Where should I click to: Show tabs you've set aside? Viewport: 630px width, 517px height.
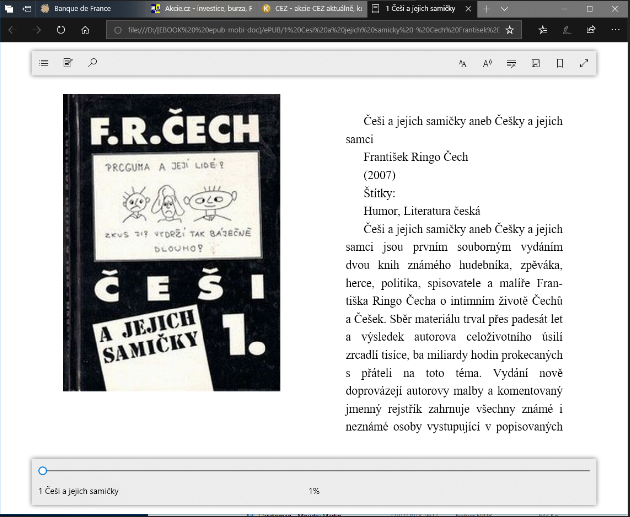pos(9,8)
